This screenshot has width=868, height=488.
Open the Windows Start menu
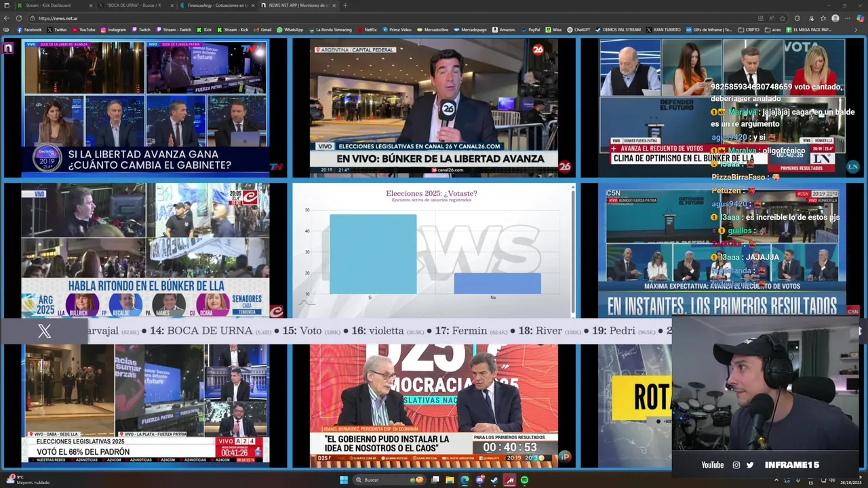point(344,480)
